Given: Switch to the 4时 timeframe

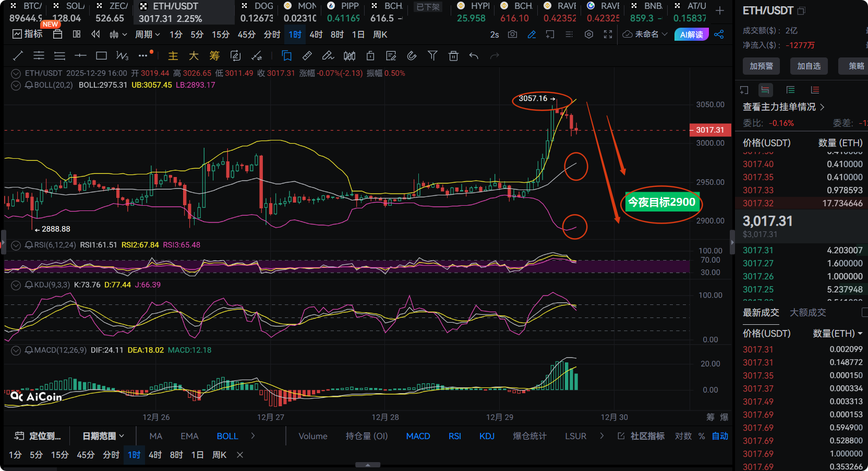Looking at the screenshot, I should [x=316, y=34].
